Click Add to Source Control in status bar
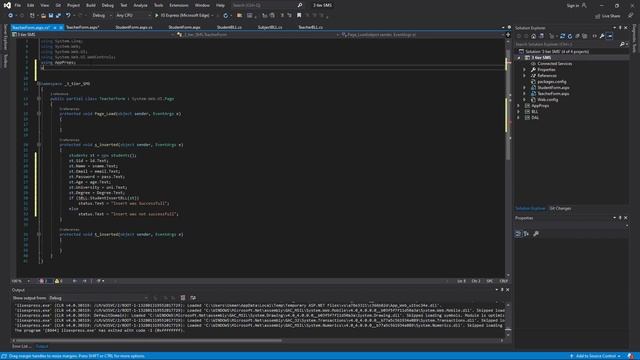This screenshot has width=640, height=360. tap(596, 356)
